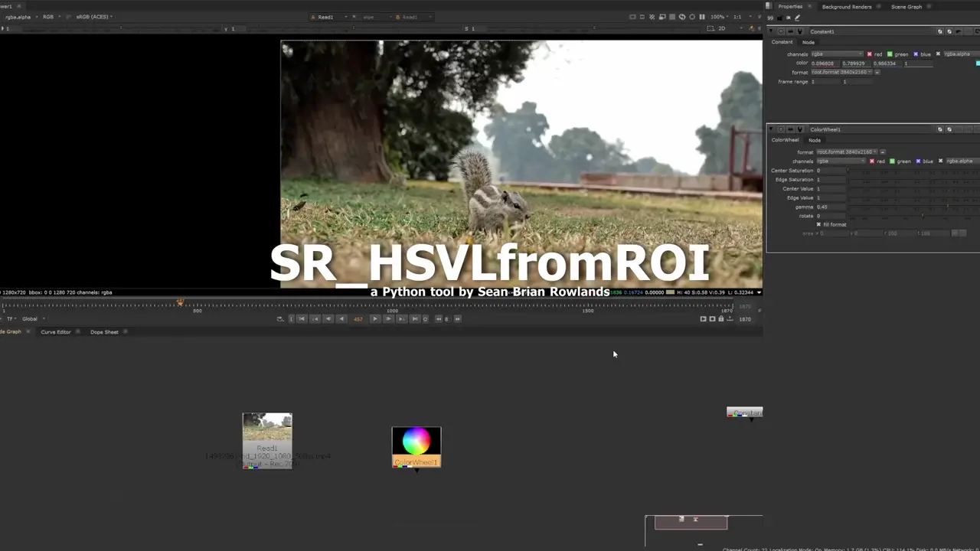Toggle red channel for Constant1
Image resolution: width=980 pixels, height=551 pixels.
click(869, 54)
